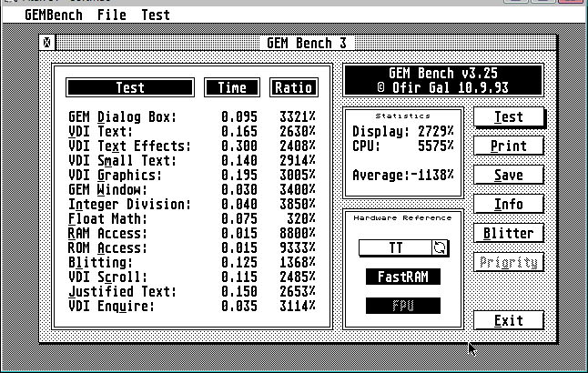
Task: Click the 0.300 time value
Action: 239,146
